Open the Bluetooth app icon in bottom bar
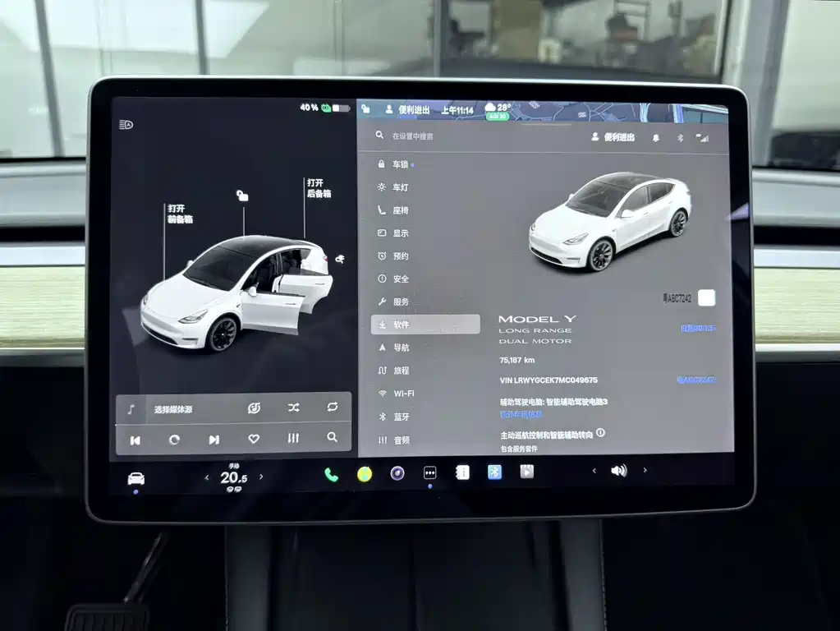840x631 pixels. [x=494, y=472]
